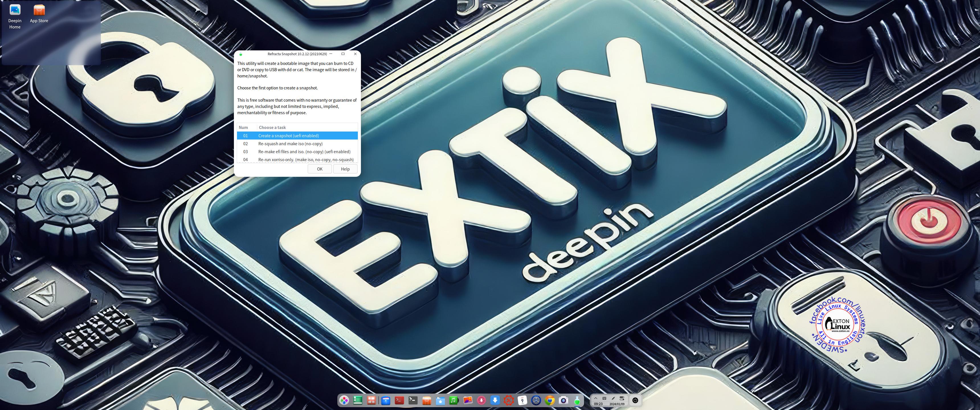The image size is (980, 410).
Task: Click the green flask Refracta dock icon
Action: [x=577, y=400]
